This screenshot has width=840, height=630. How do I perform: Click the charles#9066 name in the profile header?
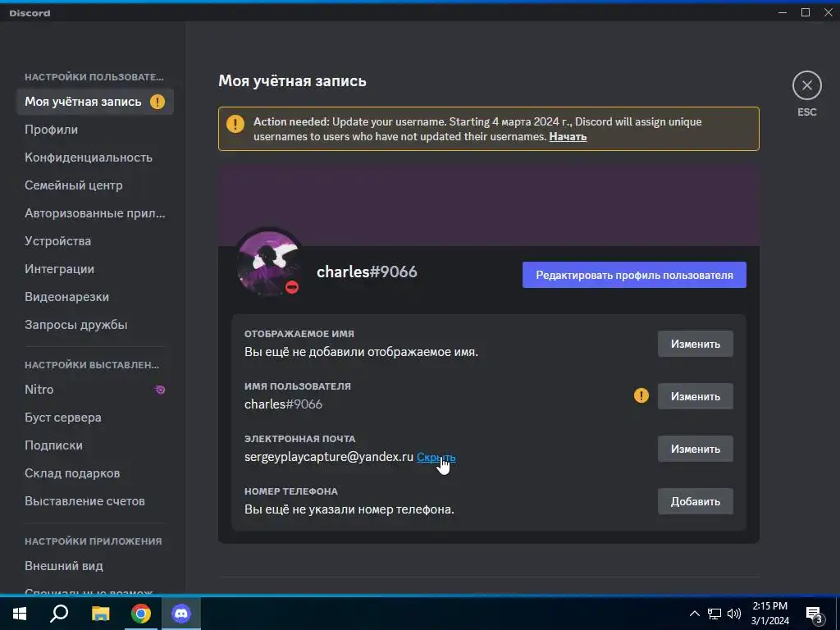coord(367,272)
